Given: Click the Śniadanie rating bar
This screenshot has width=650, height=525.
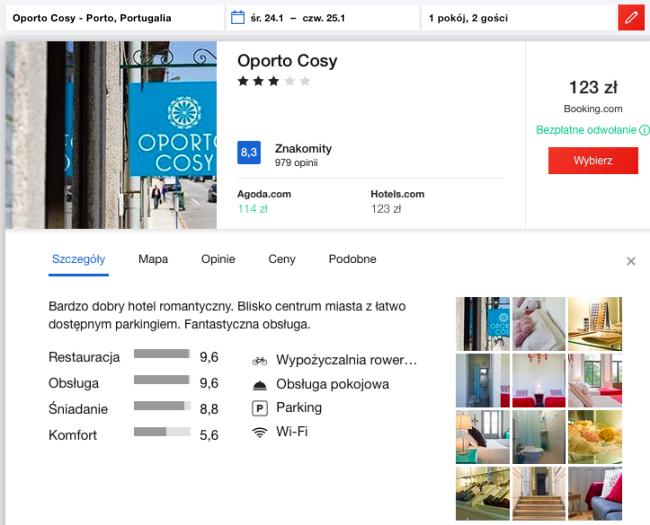Looking at the screenshot, I should 162,406.
